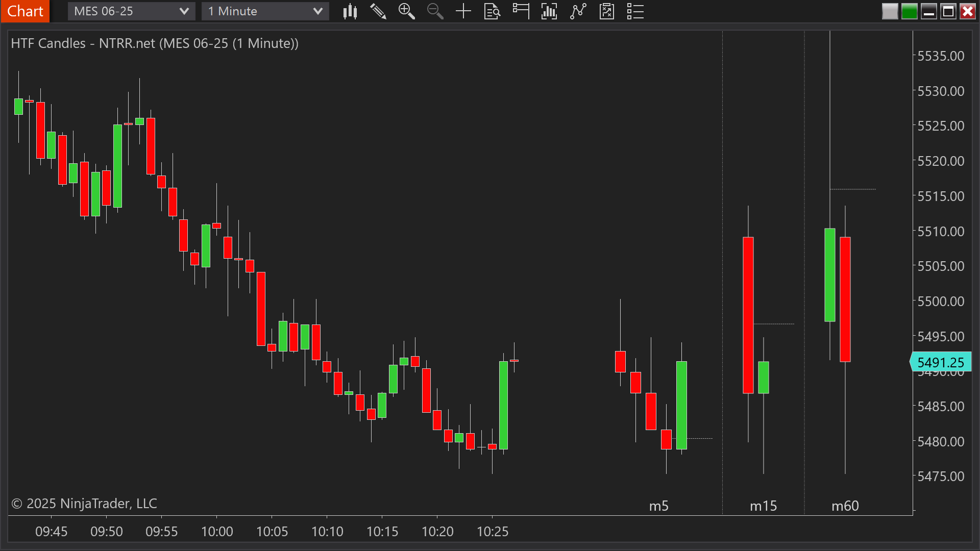Click the m60 panel label
Viewport: 980px width, 551px height.
845,506
